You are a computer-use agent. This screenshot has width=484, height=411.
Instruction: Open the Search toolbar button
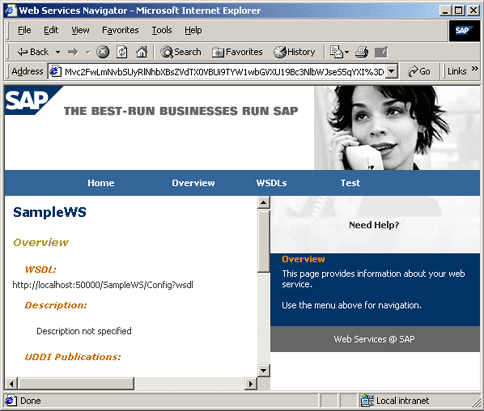pos(181,52)
